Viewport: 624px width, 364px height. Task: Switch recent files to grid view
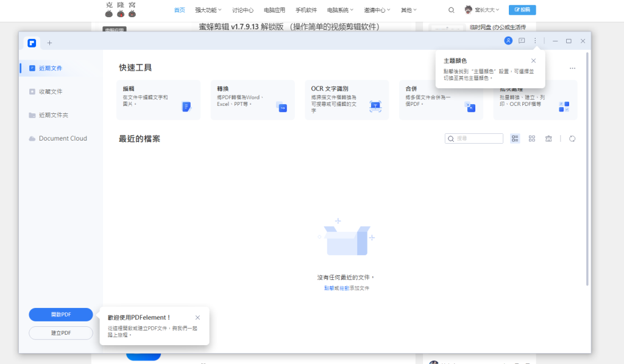click(531, 139)
